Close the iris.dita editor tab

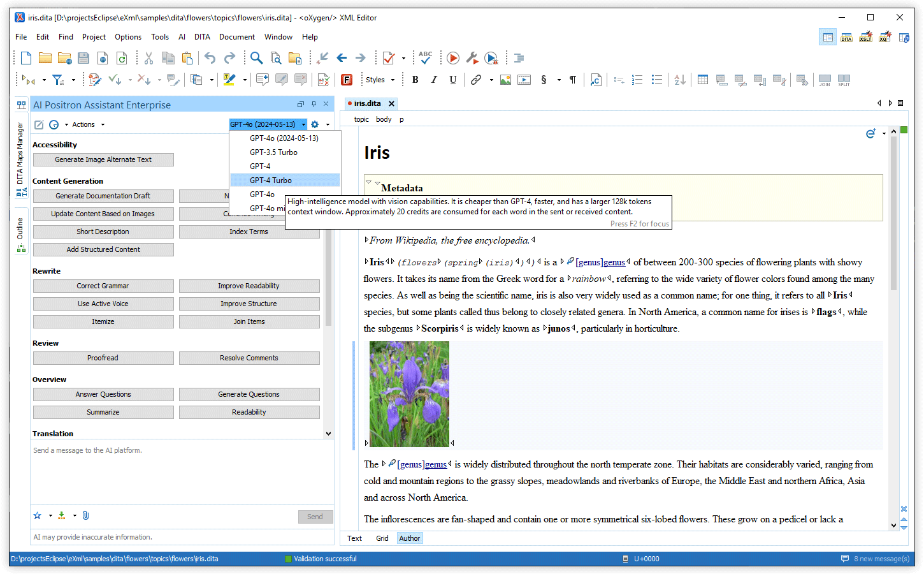point(392,103)
